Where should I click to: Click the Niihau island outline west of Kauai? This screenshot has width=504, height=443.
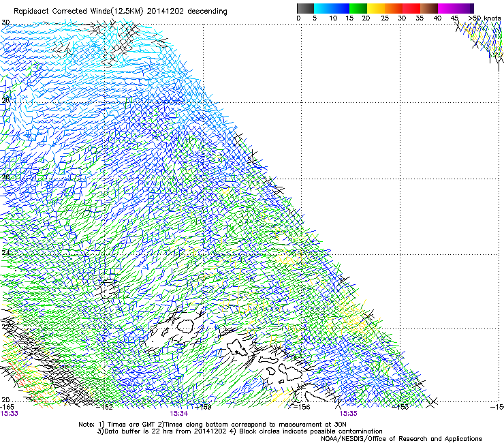(x=166, y=331)
